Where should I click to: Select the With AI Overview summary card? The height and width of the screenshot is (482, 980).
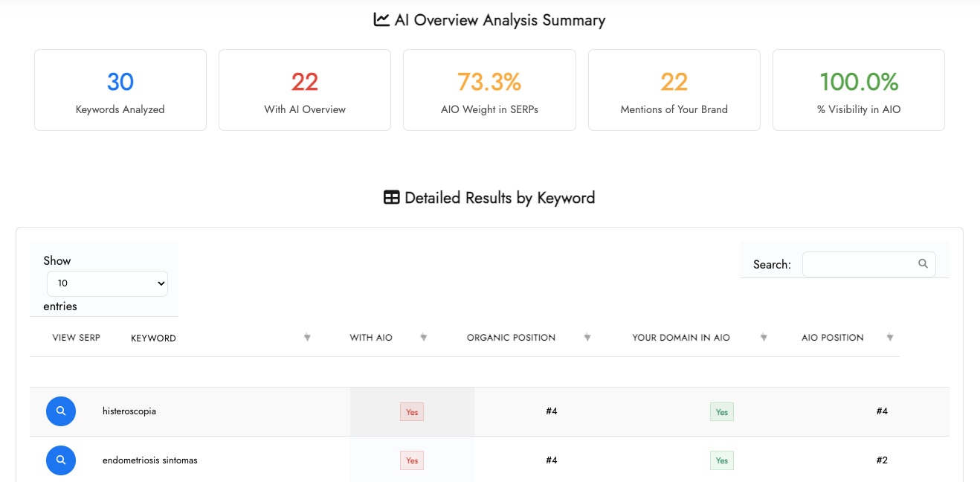[x=305, y=90]
